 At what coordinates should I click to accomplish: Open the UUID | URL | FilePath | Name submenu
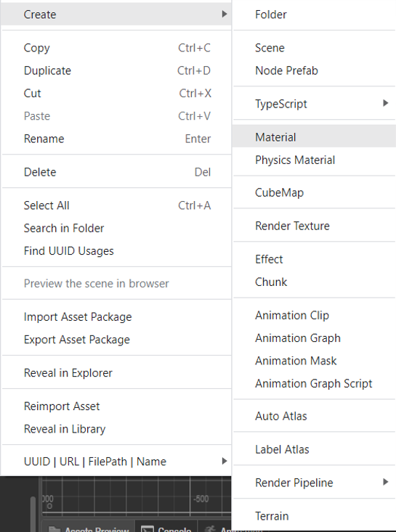pos(116,462)
